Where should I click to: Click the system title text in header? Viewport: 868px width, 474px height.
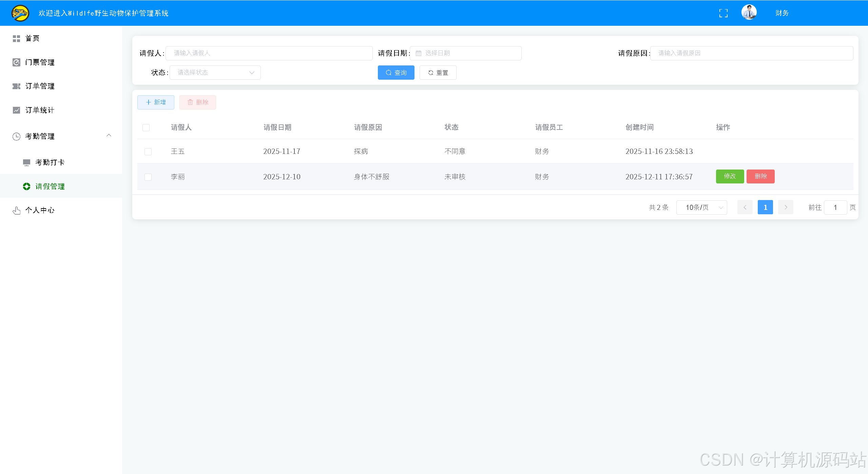point(103,13)
